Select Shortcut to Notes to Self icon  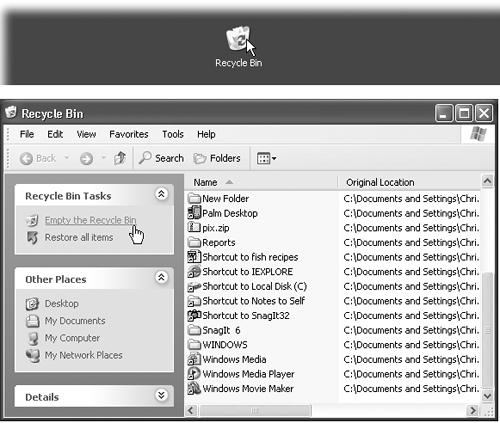(194, 301)
